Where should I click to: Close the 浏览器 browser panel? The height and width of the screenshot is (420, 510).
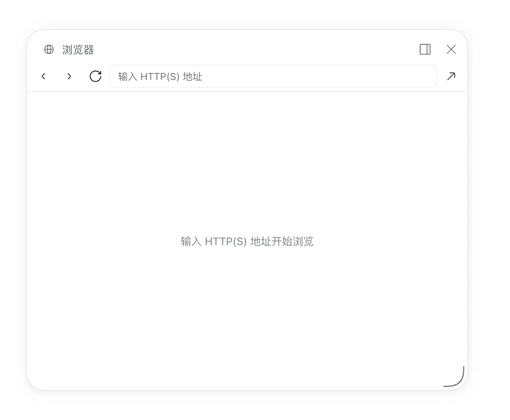451,49
